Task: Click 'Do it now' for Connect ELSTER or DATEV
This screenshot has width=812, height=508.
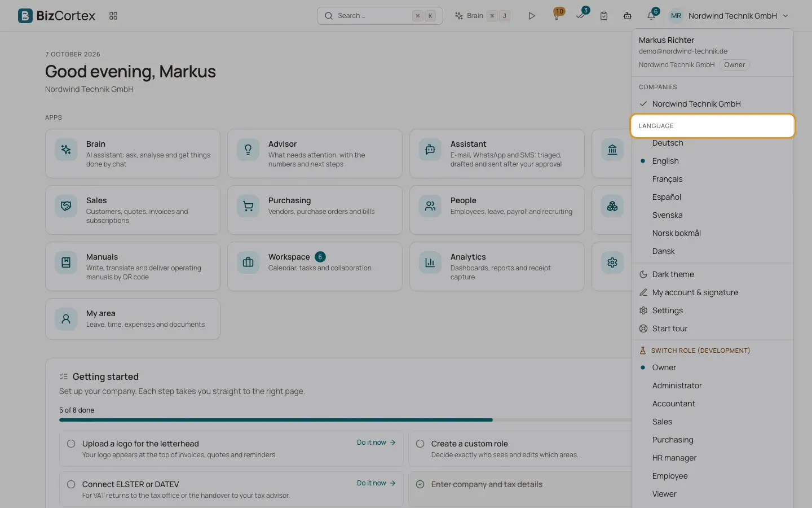Action: (x=376, y=483)
